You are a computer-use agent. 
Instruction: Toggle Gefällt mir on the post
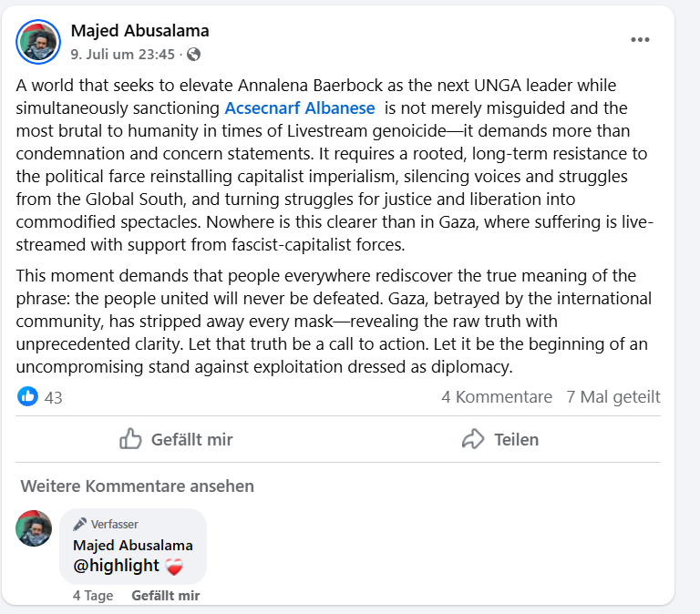(x=177, y=439)
